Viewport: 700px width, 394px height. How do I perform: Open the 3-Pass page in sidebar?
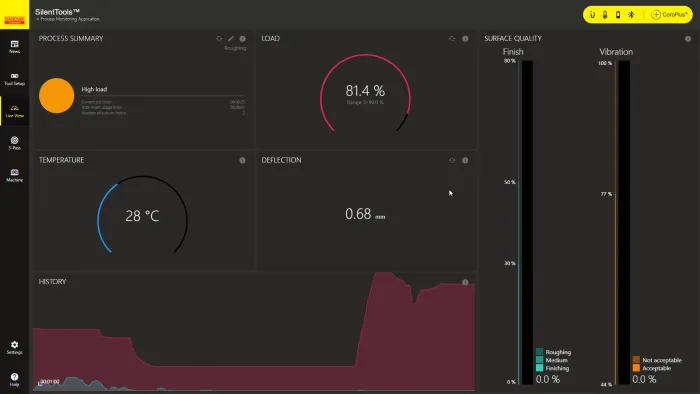coord(14,143)
